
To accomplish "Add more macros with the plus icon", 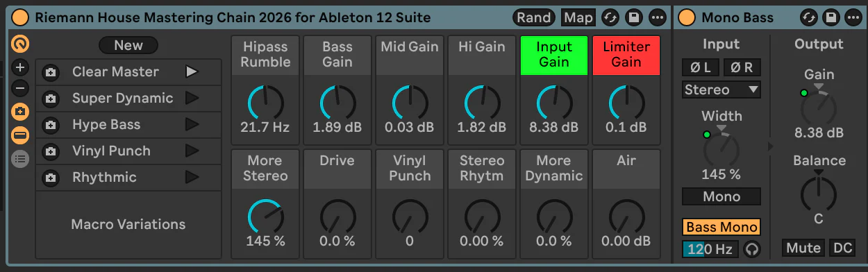I will (x=20, y=68).
